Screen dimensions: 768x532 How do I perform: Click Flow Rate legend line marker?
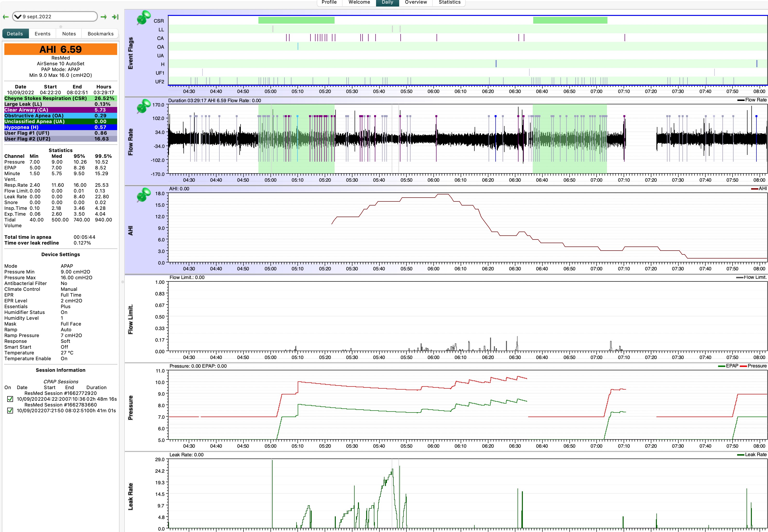(x=741, y=100)
